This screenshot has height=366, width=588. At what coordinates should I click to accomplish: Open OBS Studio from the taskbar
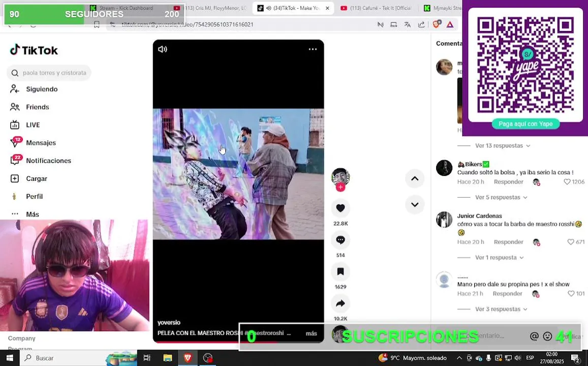(x=208, y=358)
